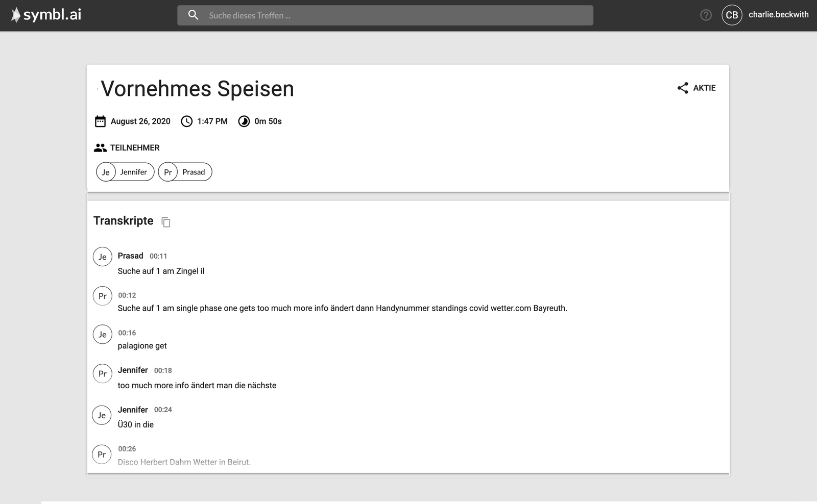Click the CB user avatar
The width and height of the screenshot is (817, 504).
click(732, 15)
